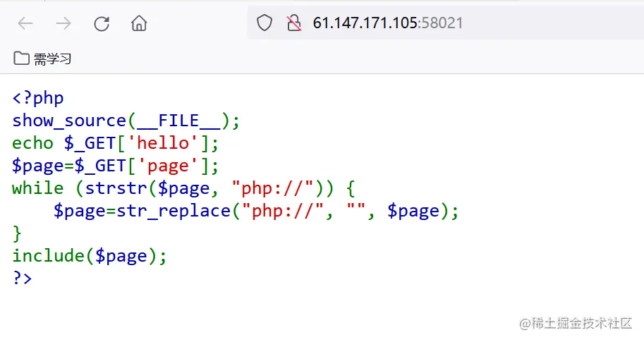Click the show_source(__FILE__); line
This screenshot has height=342, width=644.
pos(126,121)
